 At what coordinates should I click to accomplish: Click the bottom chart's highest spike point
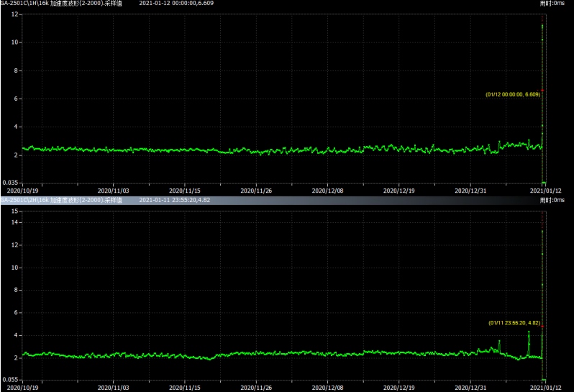coord(542,231)
